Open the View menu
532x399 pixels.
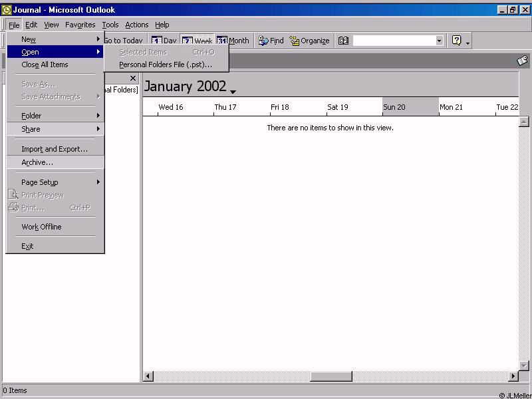[x=51, y=25]
